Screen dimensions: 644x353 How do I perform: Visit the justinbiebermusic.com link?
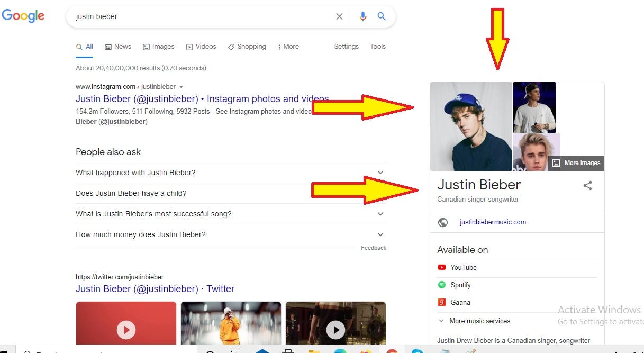click(x=493, y=222)
